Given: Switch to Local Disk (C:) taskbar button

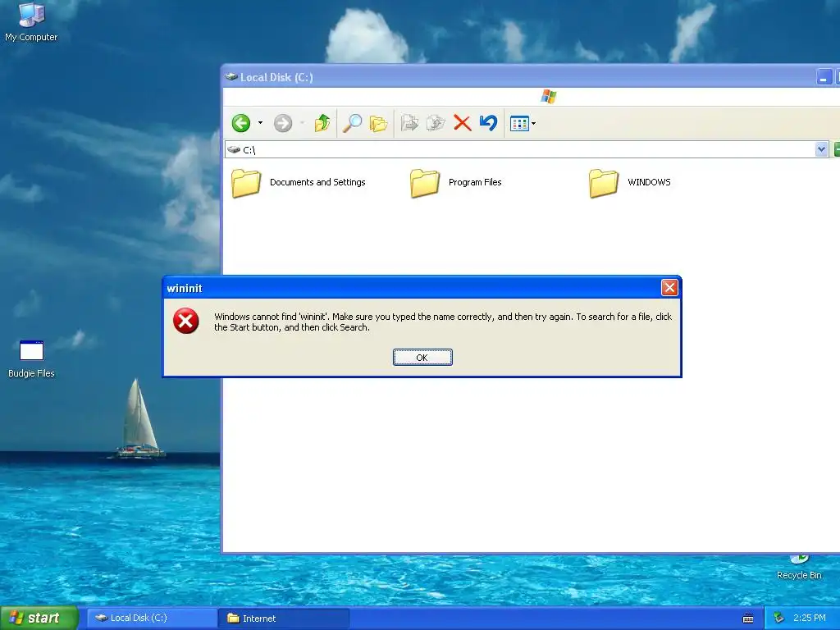Looking at the screenshot, I should pyautogui.click(x=152, y=618).
